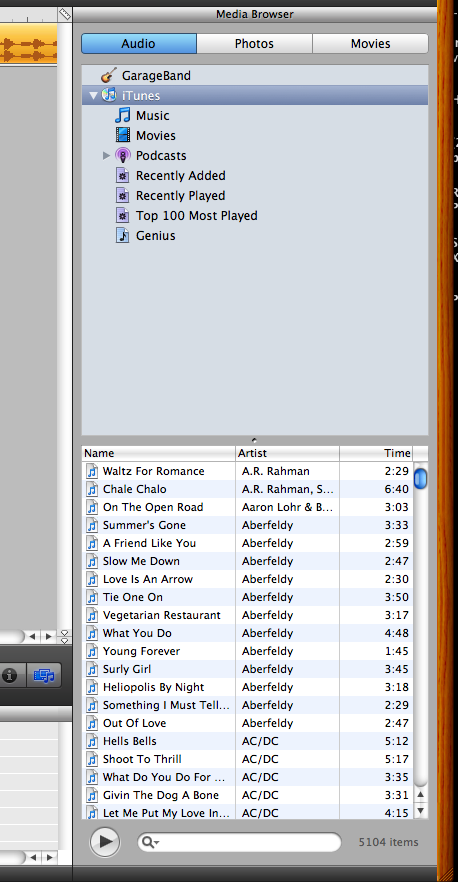Select the song What Do You Do For …

click(248, 777)
